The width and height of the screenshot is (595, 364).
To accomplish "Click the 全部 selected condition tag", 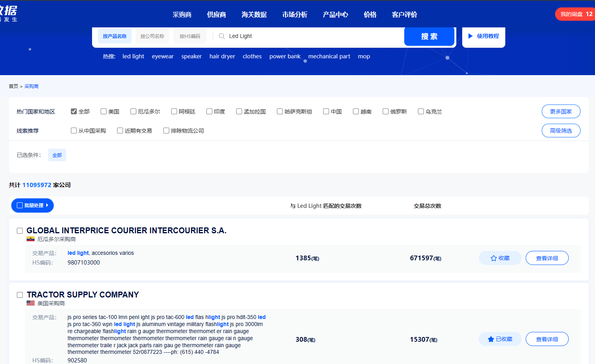I will click(x=57, y=155).
